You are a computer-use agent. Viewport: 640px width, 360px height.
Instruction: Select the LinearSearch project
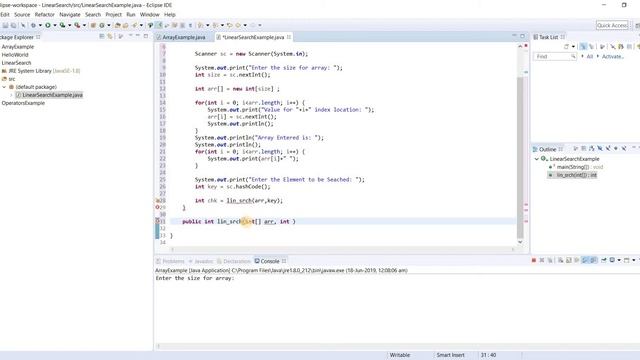(x=16, y=63)
